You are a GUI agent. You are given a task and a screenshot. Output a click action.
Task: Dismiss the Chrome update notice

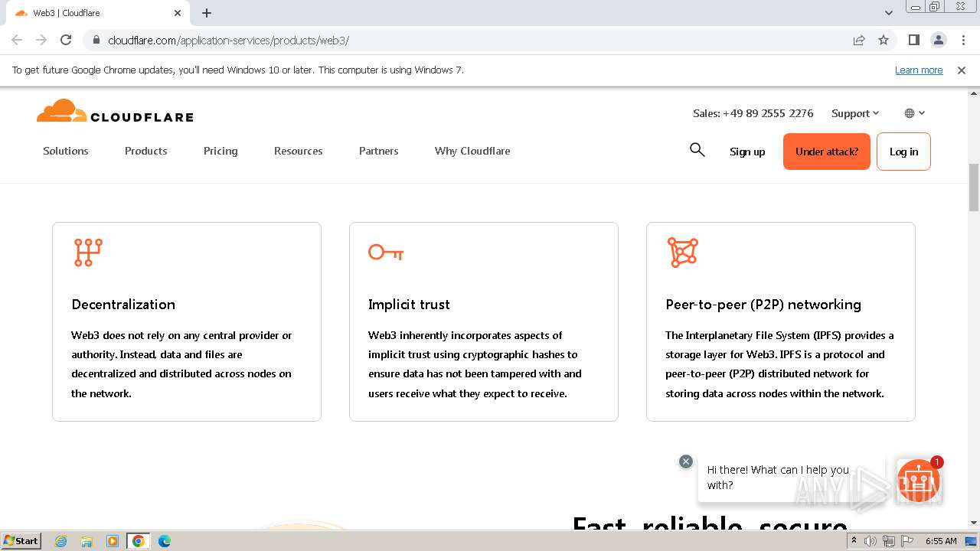(x=962, y=70)
